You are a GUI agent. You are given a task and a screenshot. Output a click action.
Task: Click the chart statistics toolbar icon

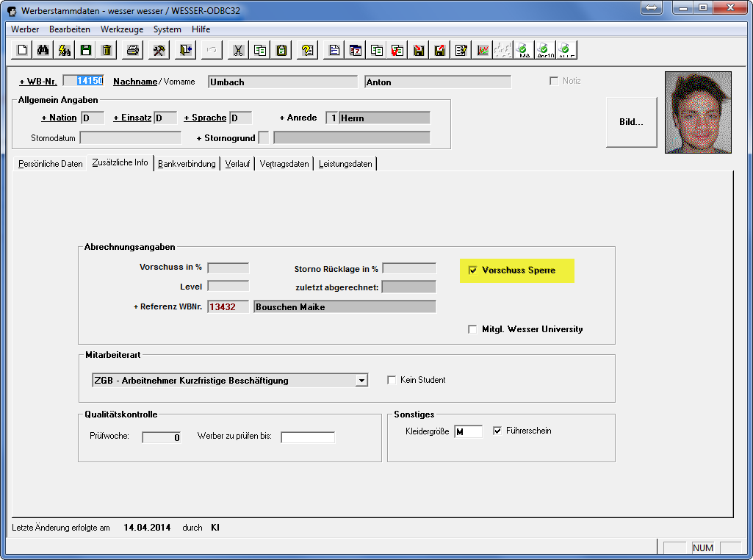click(483, 50)
